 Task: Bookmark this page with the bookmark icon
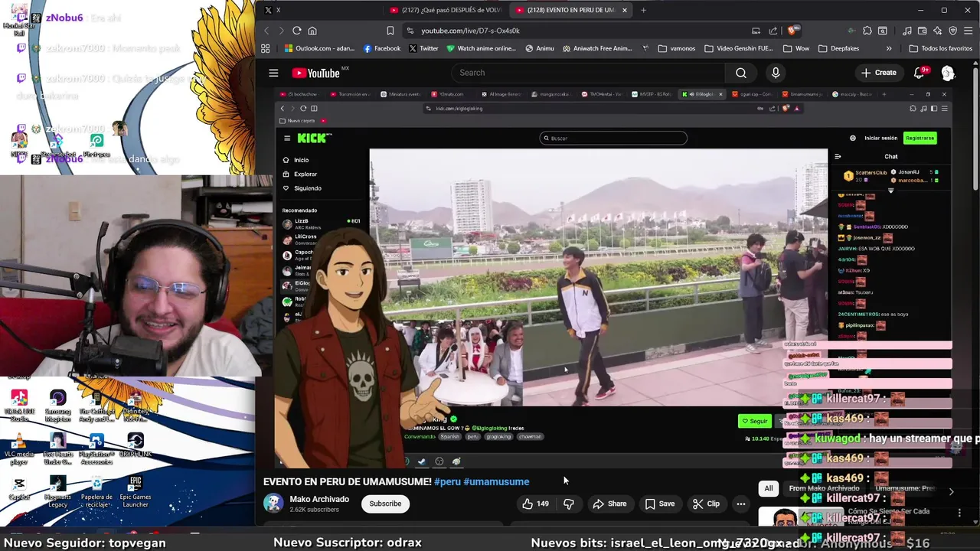click(x=390, y=31)
